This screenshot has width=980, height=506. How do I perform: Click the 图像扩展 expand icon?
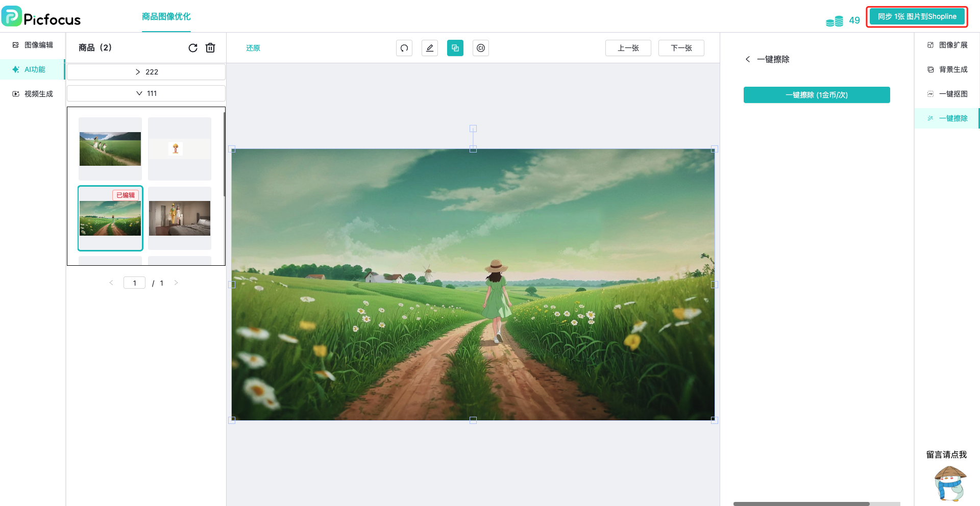click(930, 45)
